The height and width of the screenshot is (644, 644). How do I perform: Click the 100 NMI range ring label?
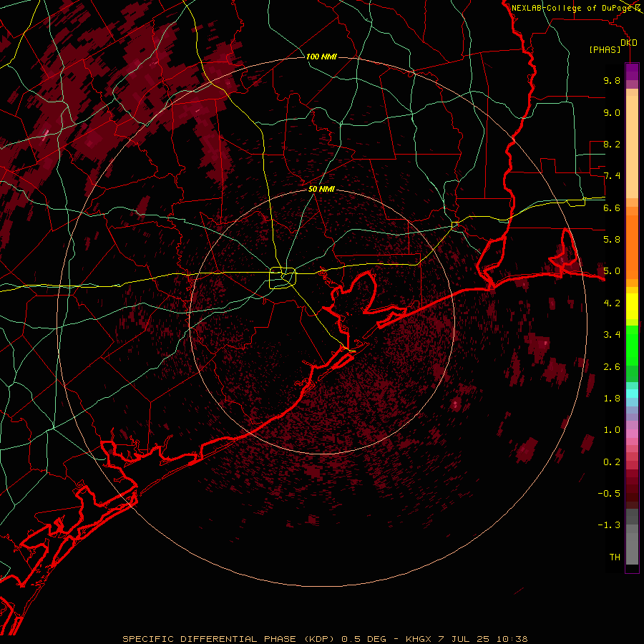321,57
